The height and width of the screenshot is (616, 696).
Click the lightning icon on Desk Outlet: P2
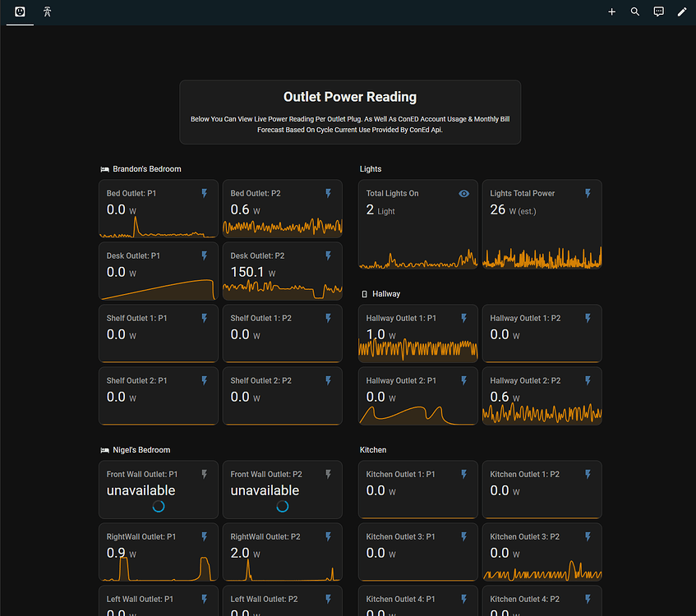(329, 256)
